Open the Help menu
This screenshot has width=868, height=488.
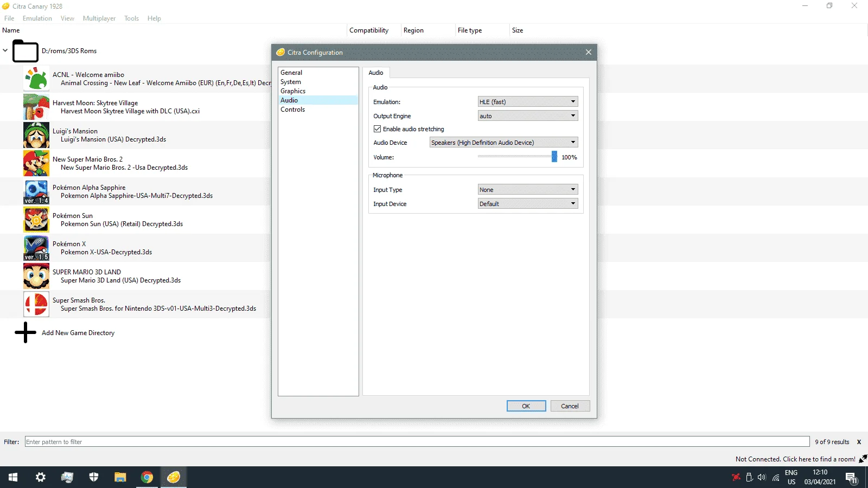pos(154,18)
